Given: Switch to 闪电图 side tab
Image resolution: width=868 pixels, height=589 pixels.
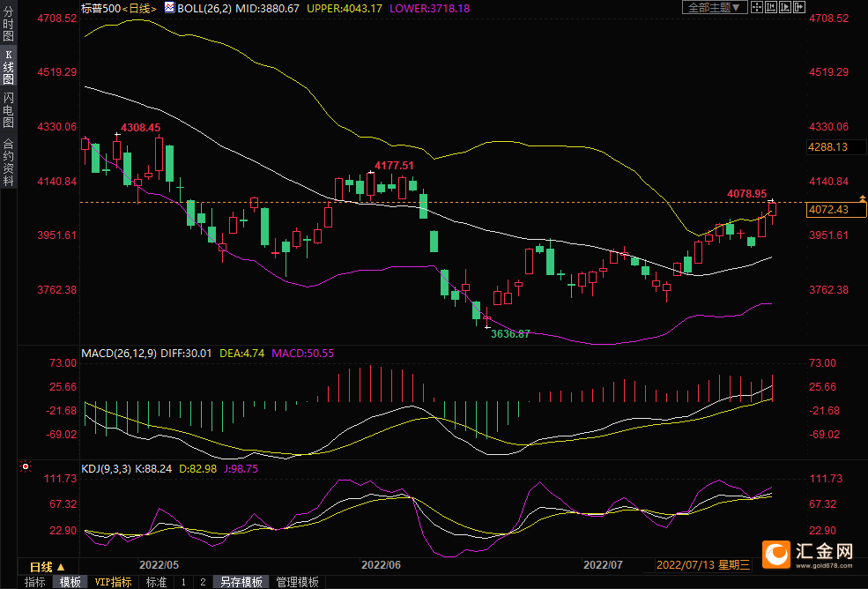Looking at the screenshot, I should [8, 110].
